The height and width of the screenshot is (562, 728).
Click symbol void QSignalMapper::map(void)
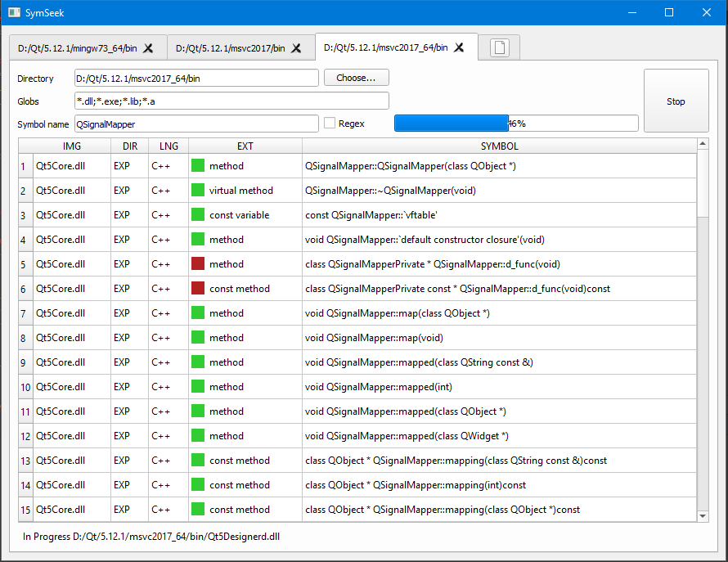point(374,338)
